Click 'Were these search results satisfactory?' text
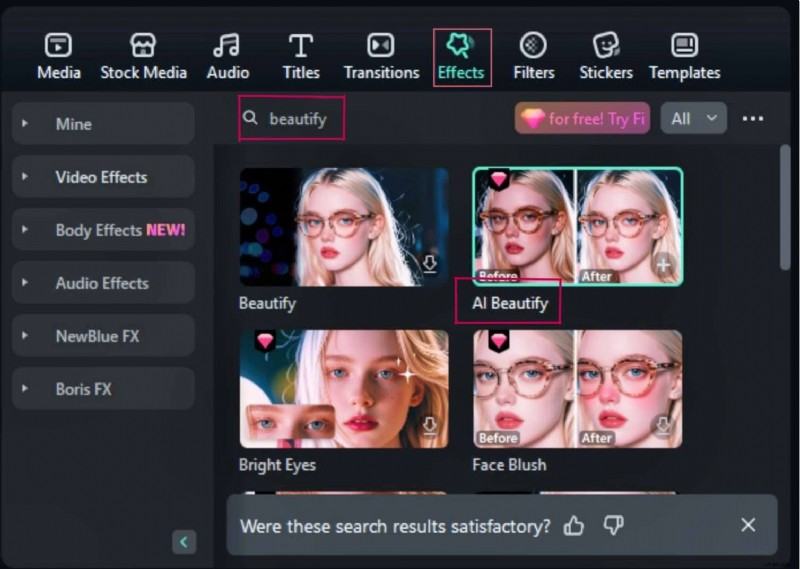Screen dimensions: 800x569 tap(395, 526)
